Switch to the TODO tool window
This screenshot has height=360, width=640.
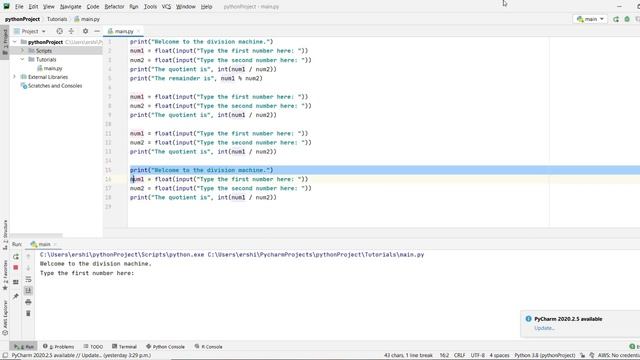[x=93, y=347]
